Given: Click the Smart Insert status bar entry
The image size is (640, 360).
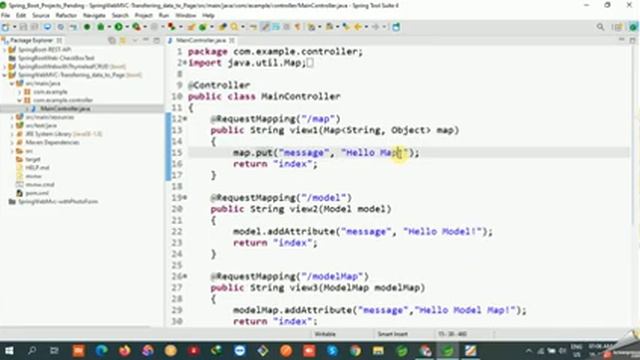Looking at the screenshot, I should pos(392,334).
